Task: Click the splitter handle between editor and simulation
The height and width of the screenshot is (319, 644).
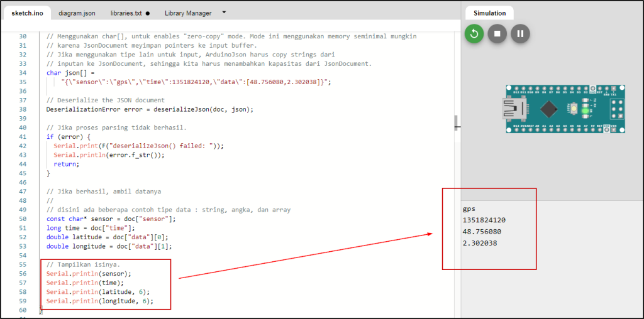Action: 457,125
